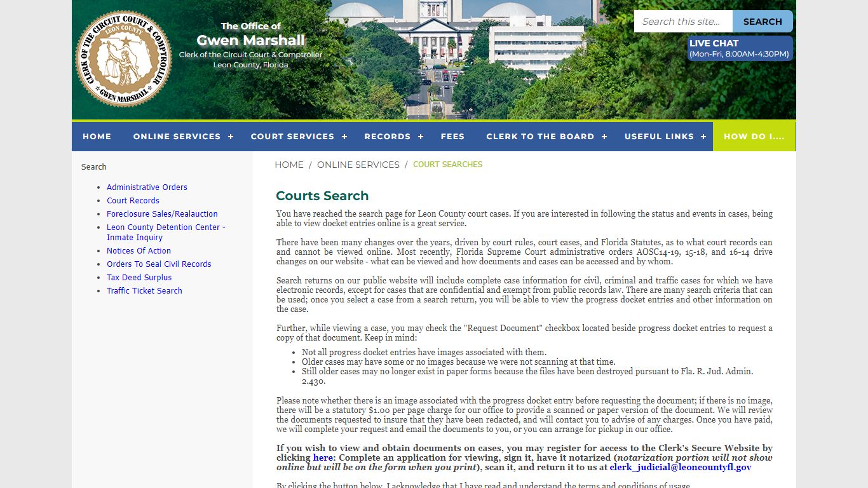Expand the Clerk to the Board plus submenu
The width and height of the screenshot is (868, 488).
[604, 137]
